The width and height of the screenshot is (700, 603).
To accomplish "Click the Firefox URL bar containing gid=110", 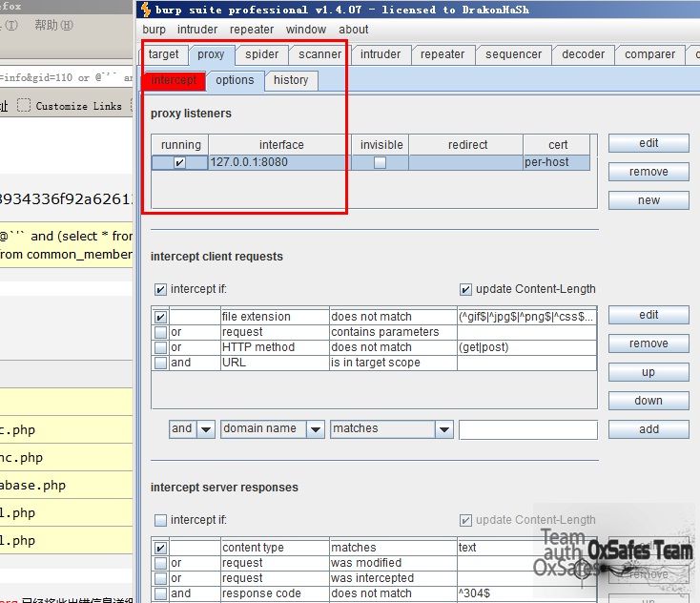I will (x=66, y=77).
